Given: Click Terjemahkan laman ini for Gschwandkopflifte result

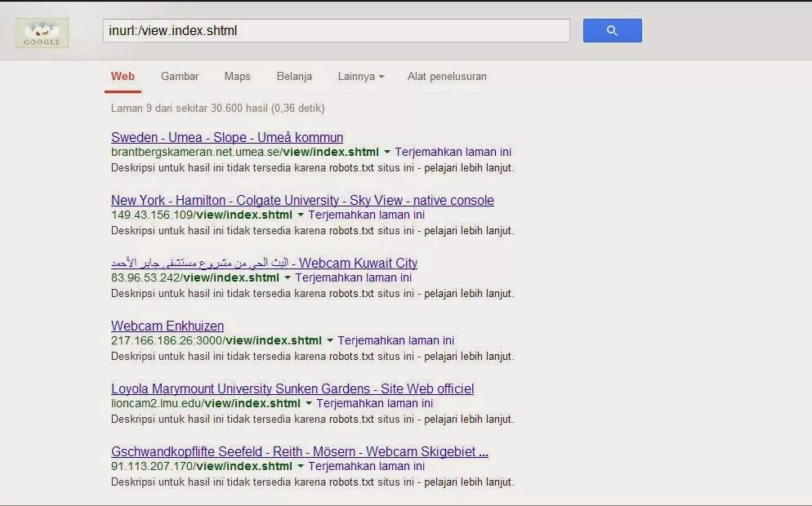Looking at the screenshot, I should [x=367, y=466].
